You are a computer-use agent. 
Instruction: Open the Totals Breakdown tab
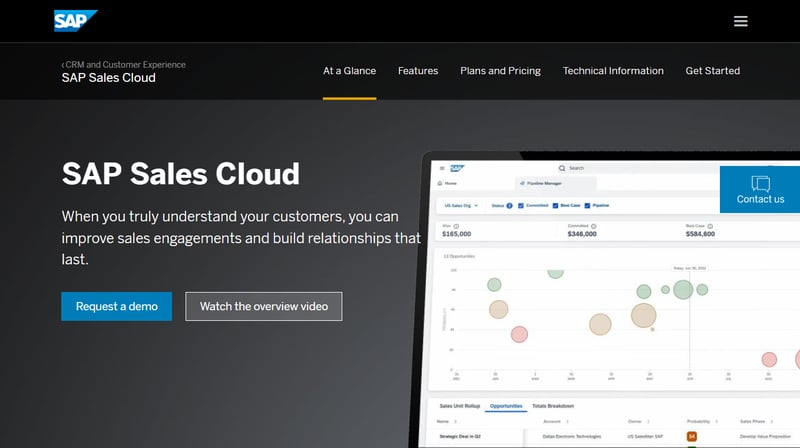(553, 406)
